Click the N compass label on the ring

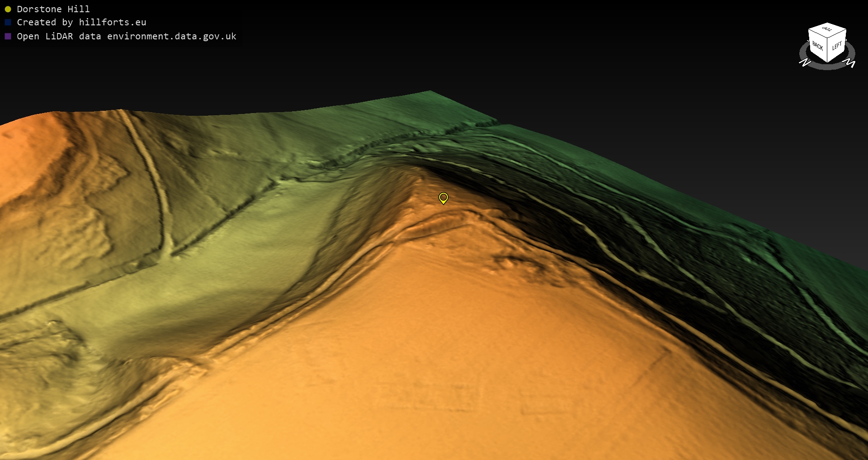(805, 62)
